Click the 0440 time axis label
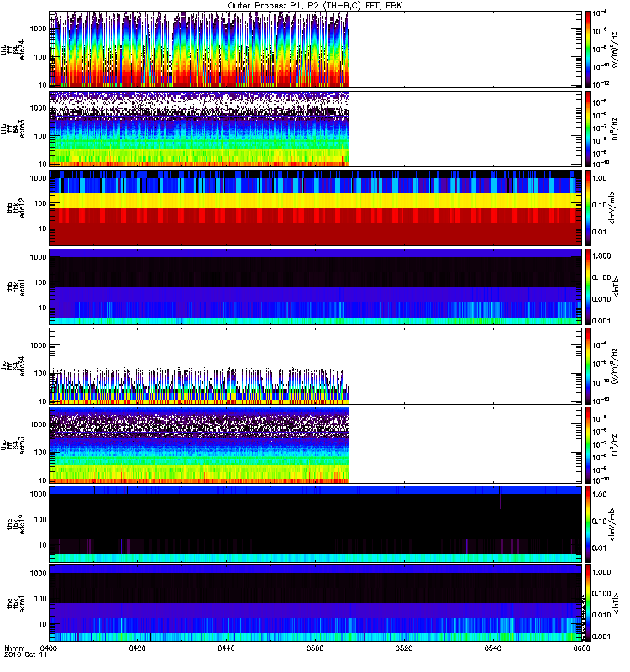630x672 pixels. [226, 648]
